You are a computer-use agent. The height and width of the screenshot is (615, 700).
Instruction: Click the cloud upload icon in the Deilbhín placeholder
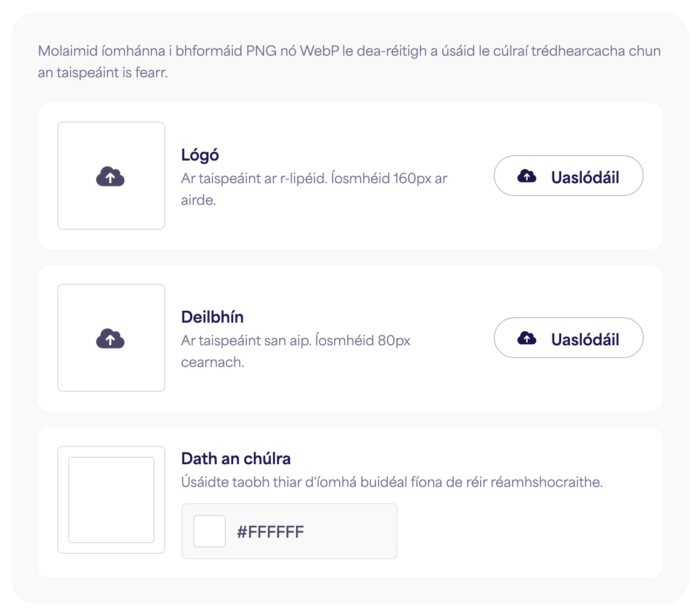pyautogui.click(x=110, y=338)
